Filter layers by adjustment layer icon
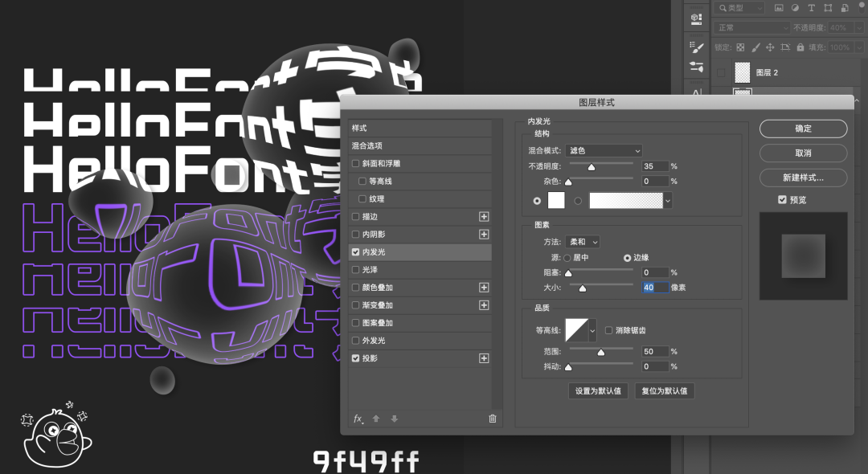Image resolution: width=868 pixels, height=474 pixels. click(x=795, y=8)
